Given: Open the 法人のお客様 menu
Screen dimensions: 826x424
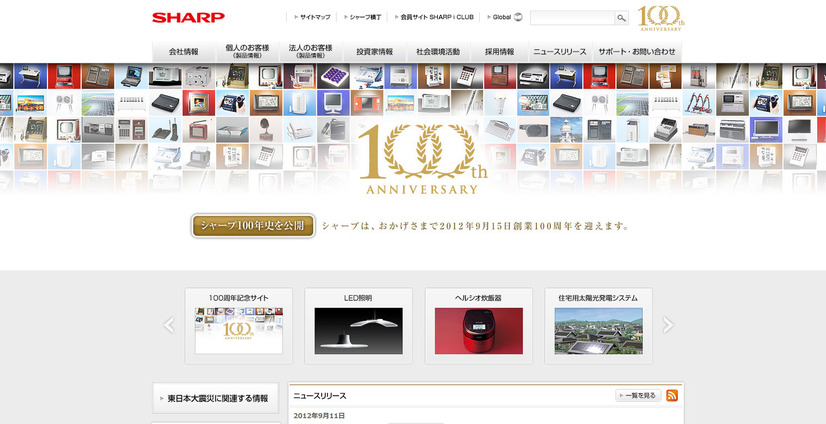Looking at the screenshot, I should tap(311, 52).
